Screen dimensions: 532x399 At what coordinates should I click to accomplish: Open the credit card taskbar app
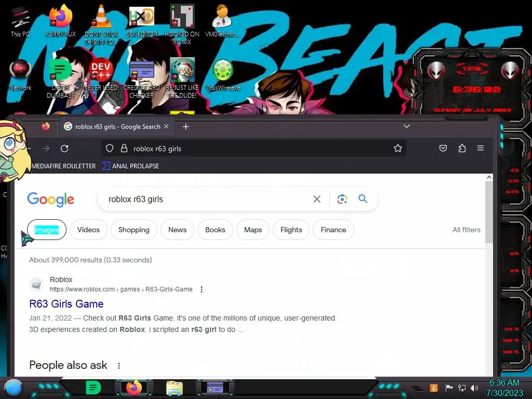[215, 388]
